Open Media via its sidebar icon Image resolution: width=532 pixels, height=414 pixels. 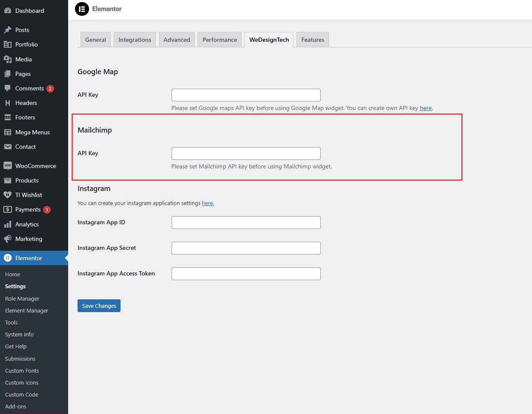8,59
